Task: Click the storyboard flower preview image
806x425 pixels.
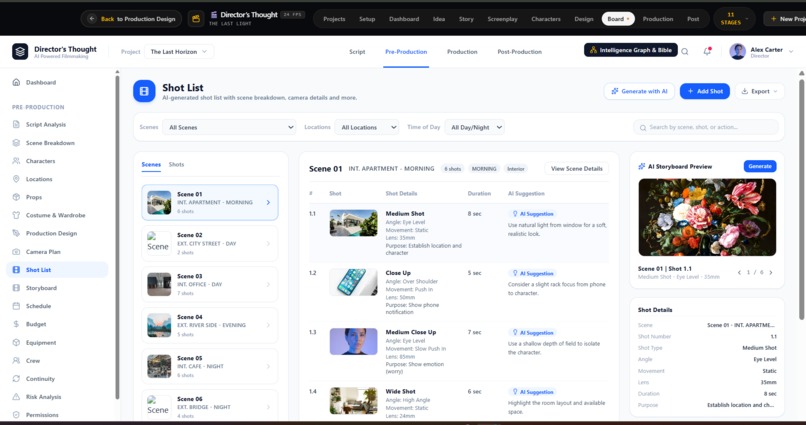Action: (707, 217)
